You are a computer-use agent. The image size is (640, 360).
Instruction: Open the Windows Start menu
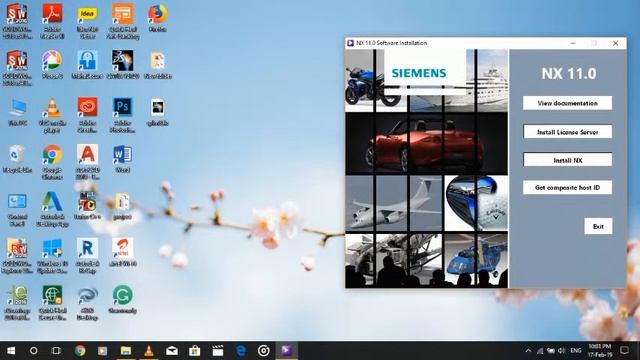tap(11, 351)
